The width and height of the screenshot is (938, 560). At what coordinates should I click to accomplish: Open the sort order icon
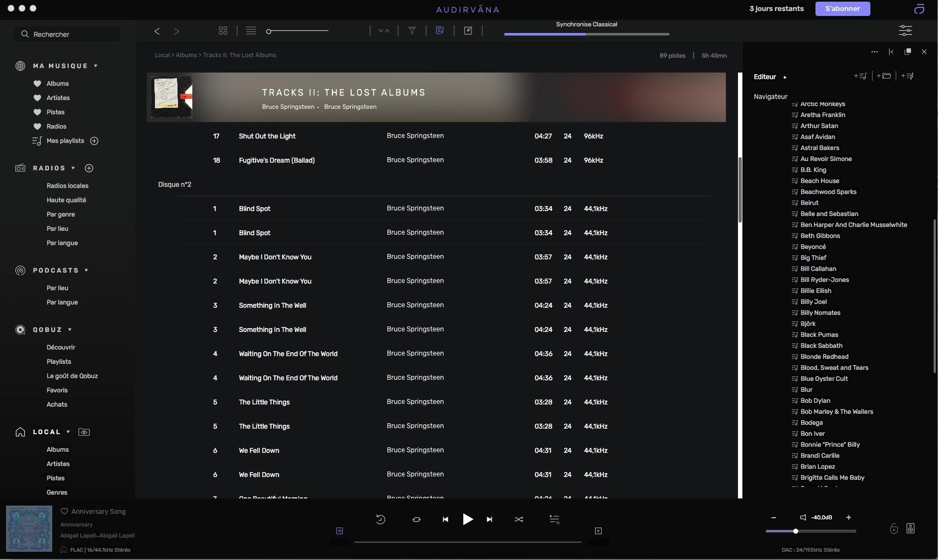coord(384,31)
